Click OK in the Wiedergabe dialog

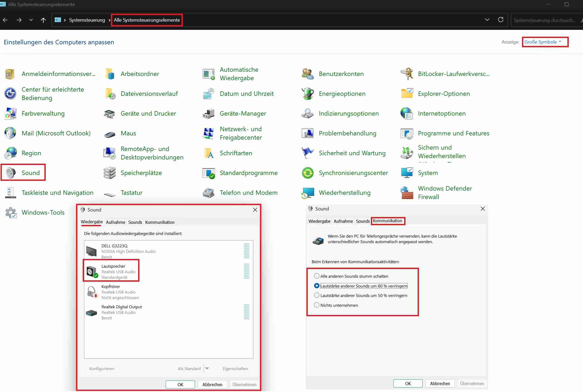click(180, 385)
